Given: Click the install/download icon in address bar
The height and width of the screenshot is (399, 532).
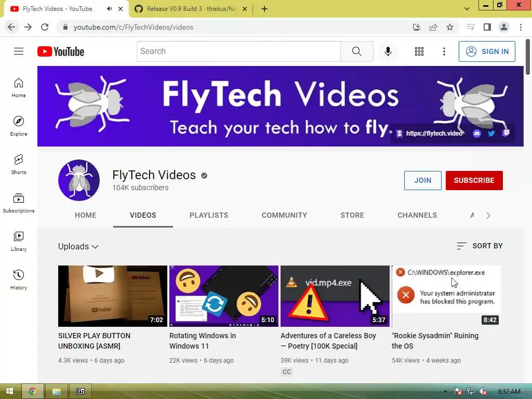Looking at the screenshot, I should click(417, 27).
